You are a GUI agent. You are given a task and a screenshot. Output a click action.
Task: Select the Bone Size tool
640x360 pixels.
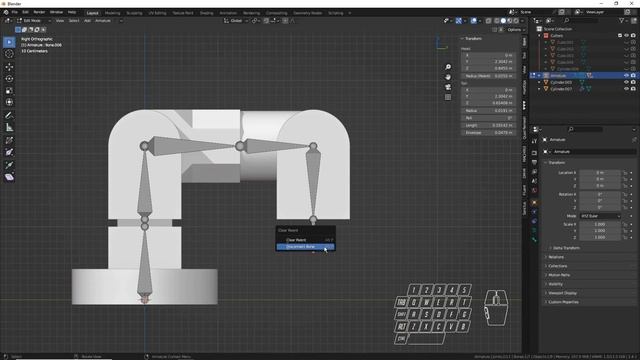click(x=9, y=152)
